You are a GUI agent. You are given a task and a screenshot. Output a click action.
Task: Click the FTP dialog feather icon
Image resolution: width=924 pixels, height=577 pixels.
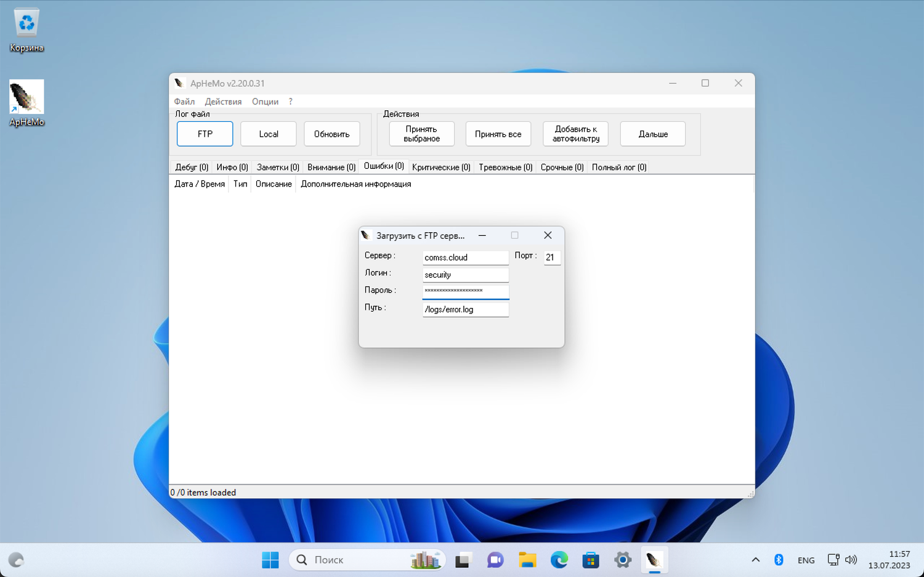[x=365, y=235]
